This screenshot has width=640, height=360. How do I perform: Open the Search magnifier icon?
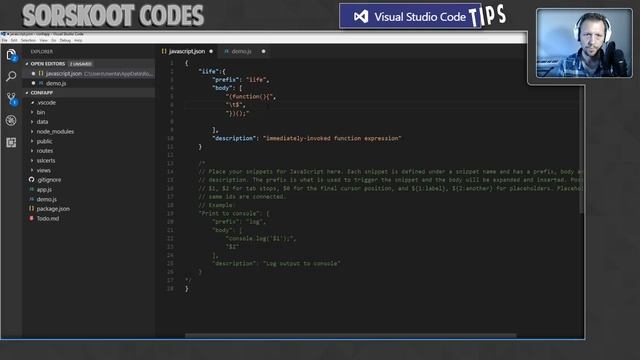coord(11,76)
